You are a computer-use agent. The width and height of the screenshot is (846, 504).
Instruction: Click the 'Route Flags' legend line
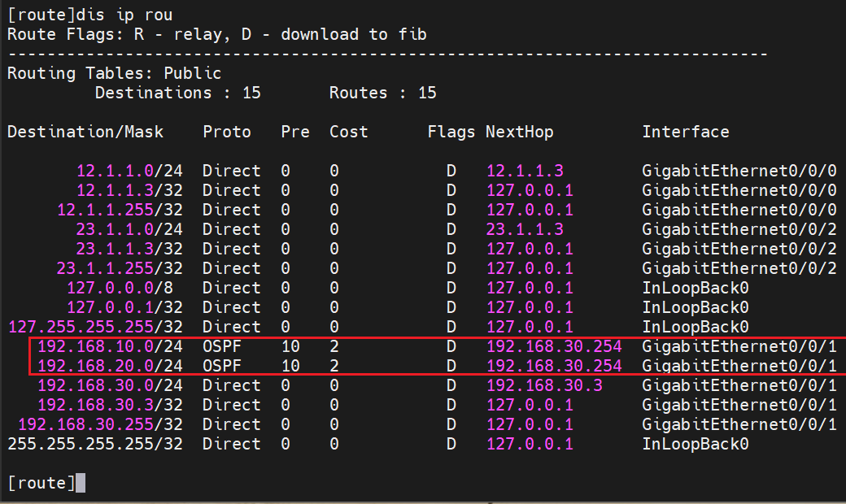(x=216, y=34)
